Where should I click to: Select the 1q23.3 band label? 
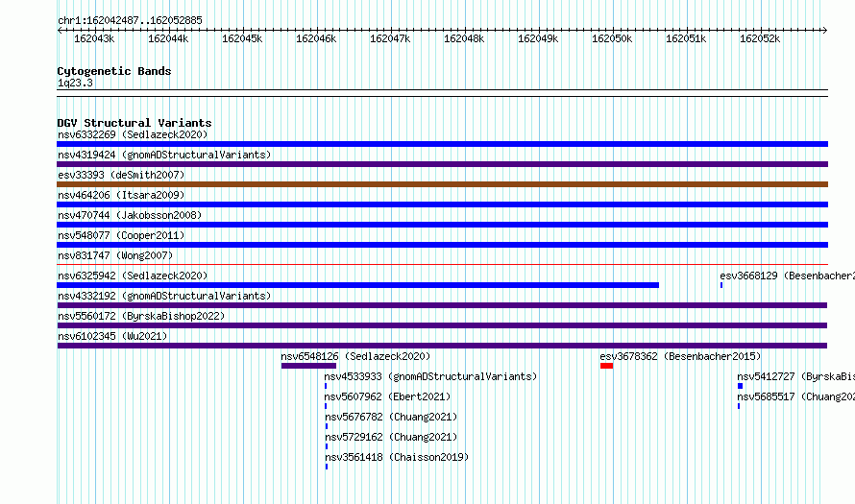coord(75,83)
